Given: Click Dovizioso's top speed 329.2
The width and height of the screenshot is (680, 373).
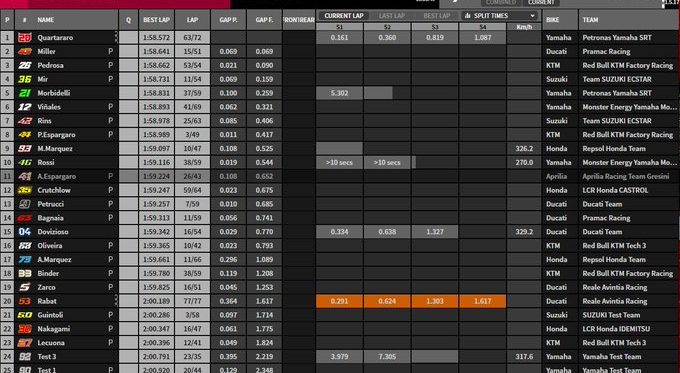Looking at the screenshot, I should pyautogui.click(x=524, y=232).
